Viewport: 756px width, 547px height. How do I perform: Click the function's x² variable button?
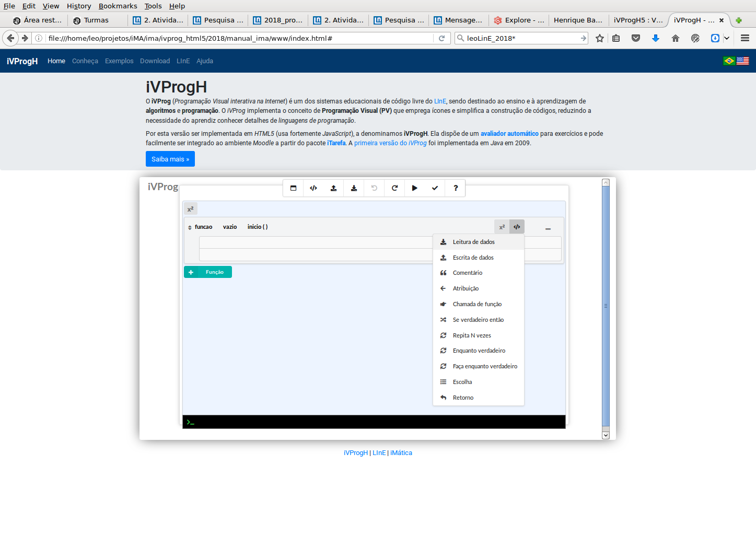pos(502,227)
